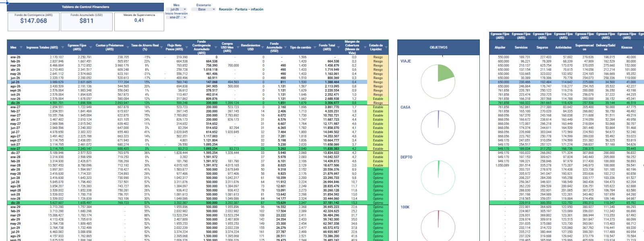Select the CASA goal label
Image resolution: width=644 pixels, height=241 pixels.
405,107
